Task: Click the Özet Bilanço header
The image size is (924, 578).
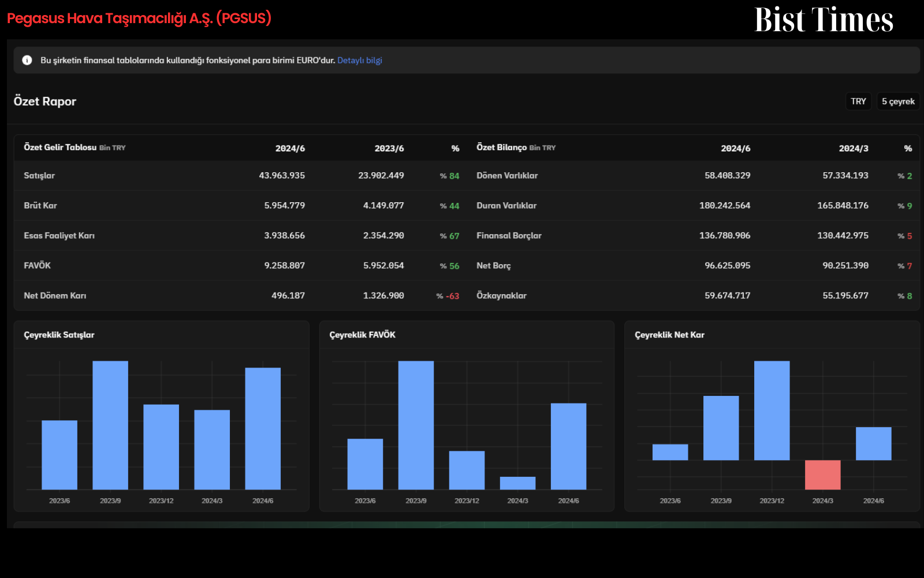Action: click(x=501, y=147)
